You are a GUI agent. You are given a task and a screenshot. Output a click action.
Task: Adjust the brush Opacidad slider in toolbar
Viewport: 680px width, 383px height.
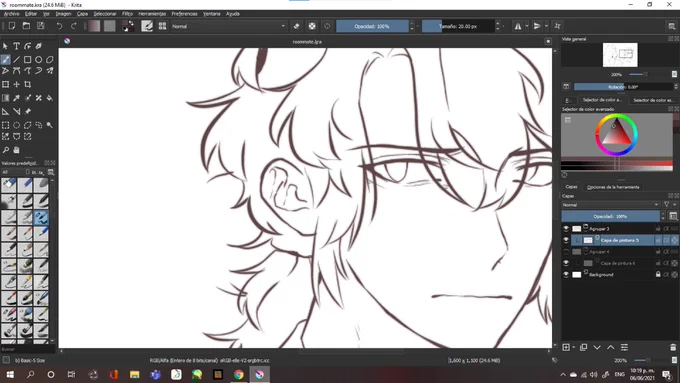pos(372,26)
